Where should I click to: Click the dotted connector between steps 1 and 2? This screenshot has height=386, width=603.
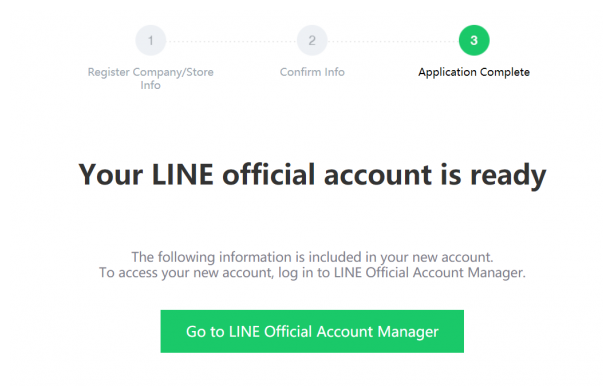pos(231,41)
